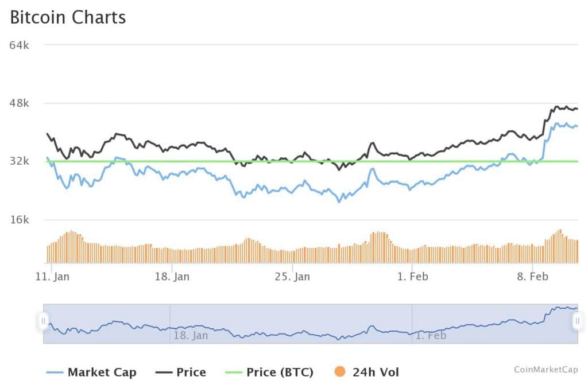Click the 18. Jan label in navigator
This screenshot has width=588, height=392.
point(190,335)
